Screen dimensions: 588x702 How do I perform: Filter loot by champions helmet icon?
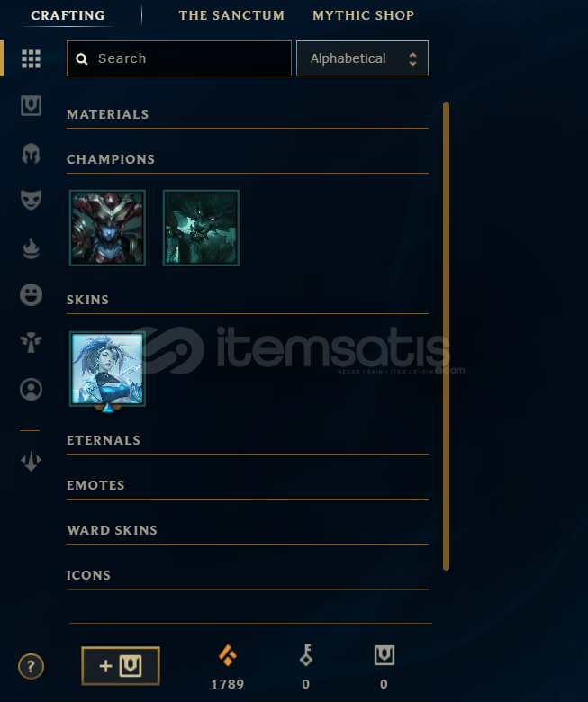click(x=31, y=154)
